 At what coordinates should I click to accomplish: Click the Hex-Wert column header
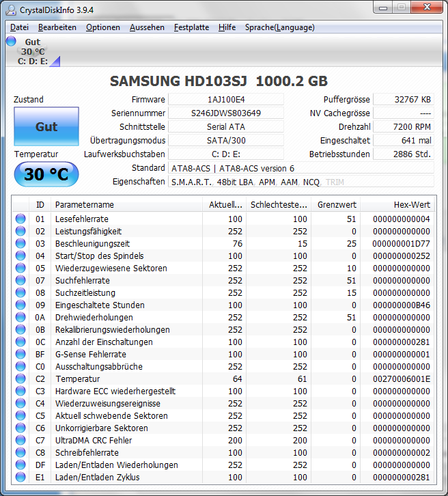(x=397, y=205)
